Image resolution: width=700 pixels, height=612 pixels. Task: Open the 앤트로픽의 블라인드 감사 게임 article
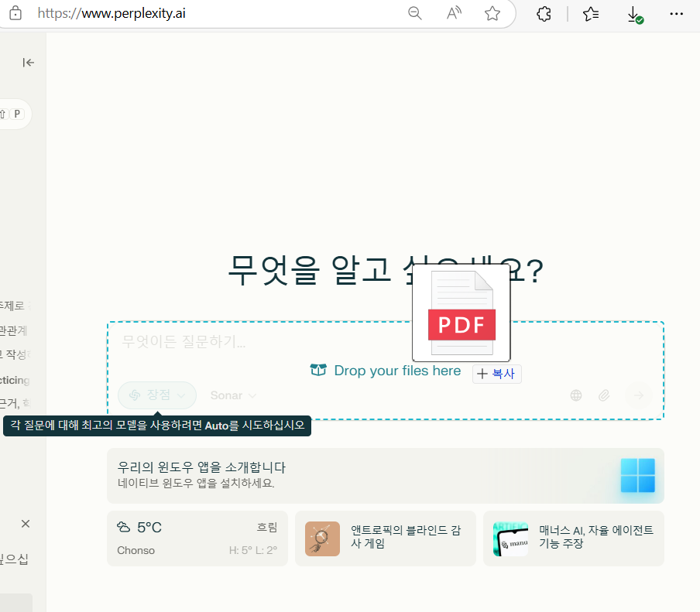386,538
